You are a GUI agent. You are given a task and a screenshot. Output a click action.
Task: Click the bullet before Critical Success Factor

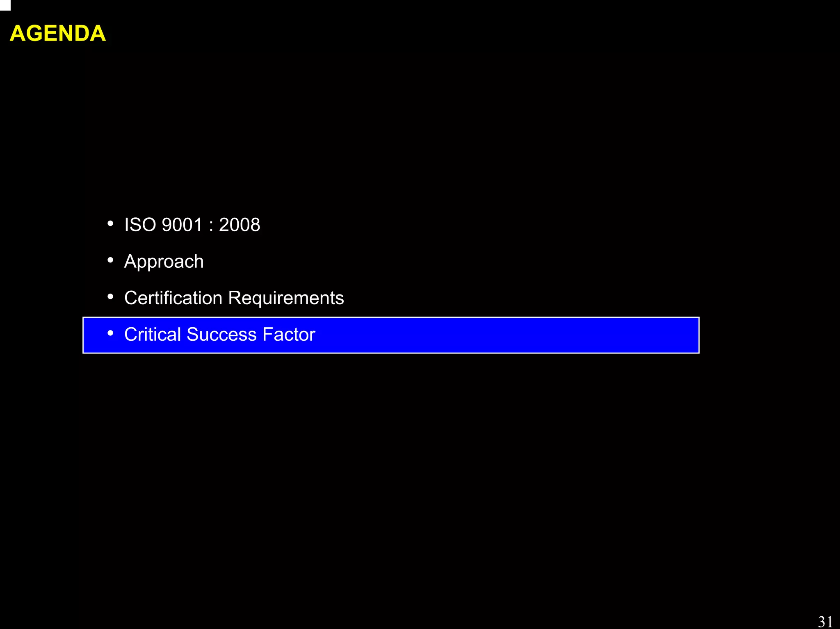110,333
